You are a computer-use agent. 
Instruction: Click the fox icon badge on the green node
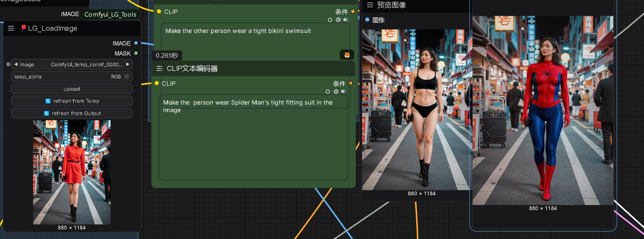point(347,55)
